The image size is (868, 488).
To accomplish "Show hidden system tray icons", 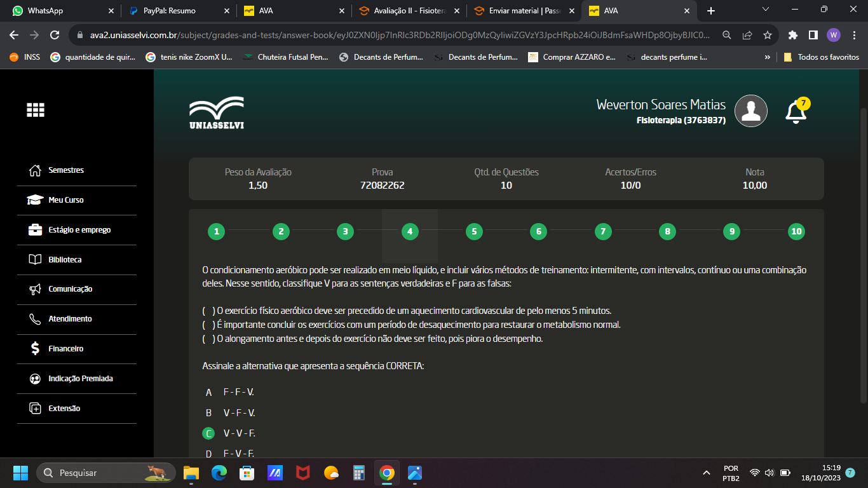I will click(706, 473).
